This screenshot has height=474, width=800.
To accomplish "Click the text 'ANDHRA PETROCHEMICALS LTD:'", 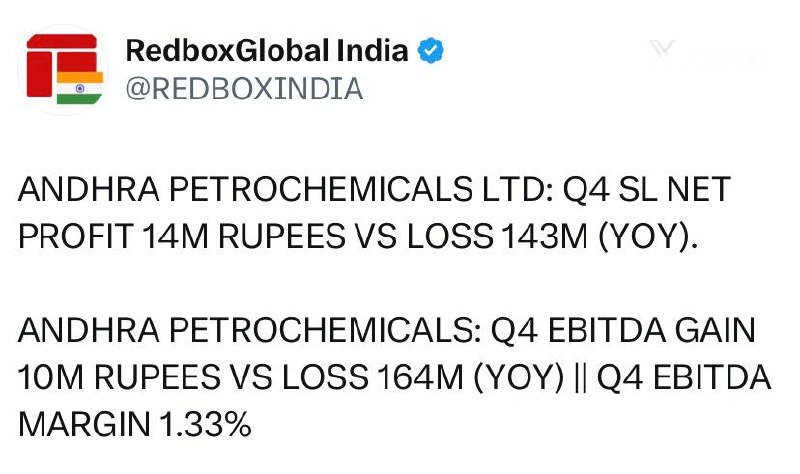I will (286, 189).
